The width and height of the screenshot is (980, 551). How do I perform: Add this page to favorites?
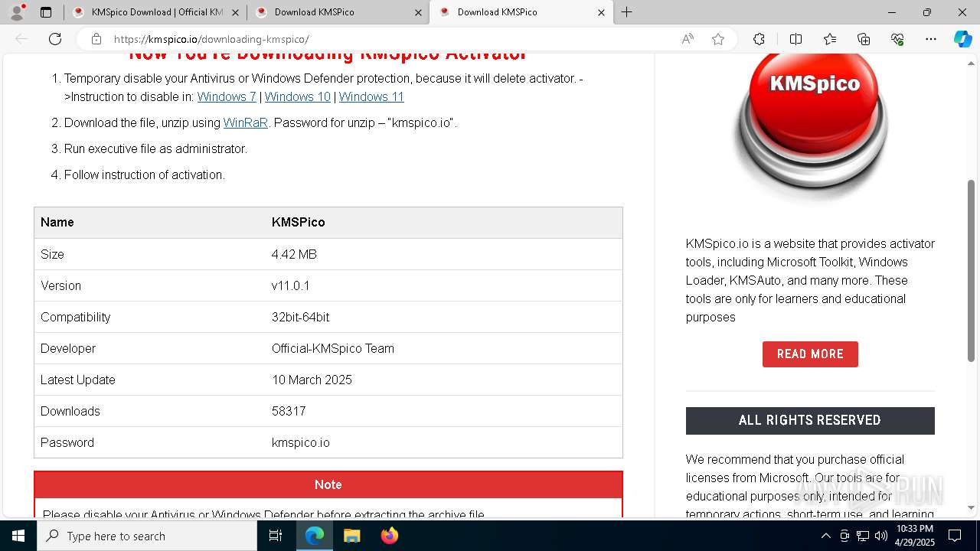[x=718, y=39]
